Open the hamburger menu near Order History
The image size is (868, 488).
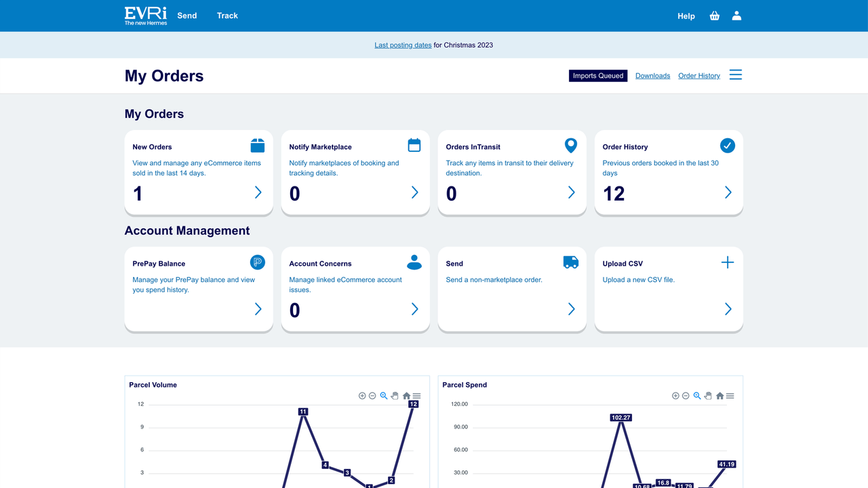[735, 75]
